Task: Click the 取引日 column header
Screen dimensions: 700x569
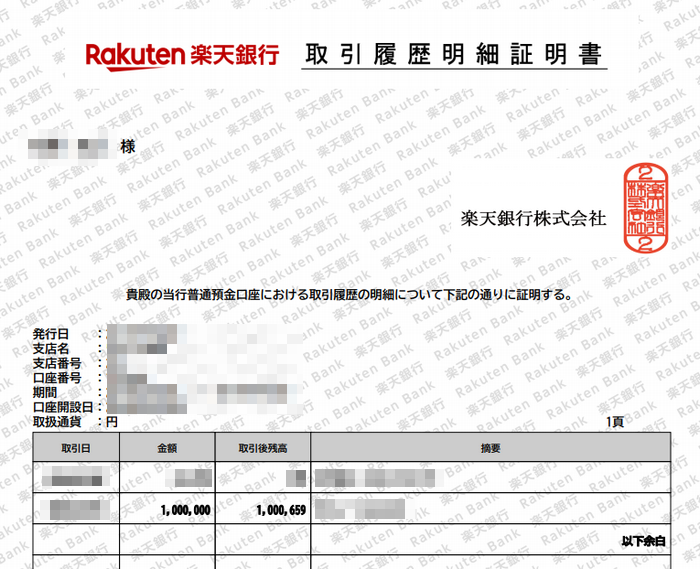Action: coord(76,448)
